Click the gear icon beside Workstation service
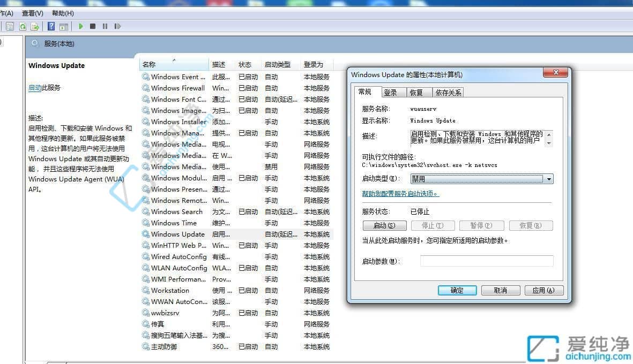 click(x=145, y=290)
